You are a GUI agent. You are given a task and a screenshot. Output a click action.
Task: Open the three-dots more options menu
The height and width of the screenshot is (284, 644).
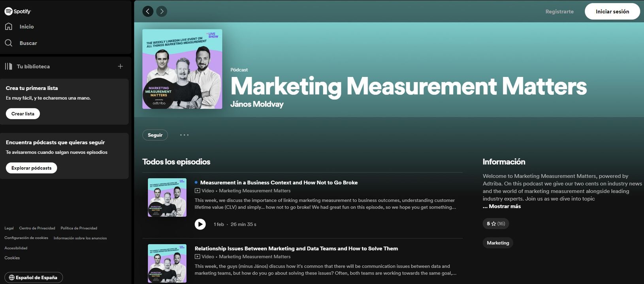(x=184, y=135)
